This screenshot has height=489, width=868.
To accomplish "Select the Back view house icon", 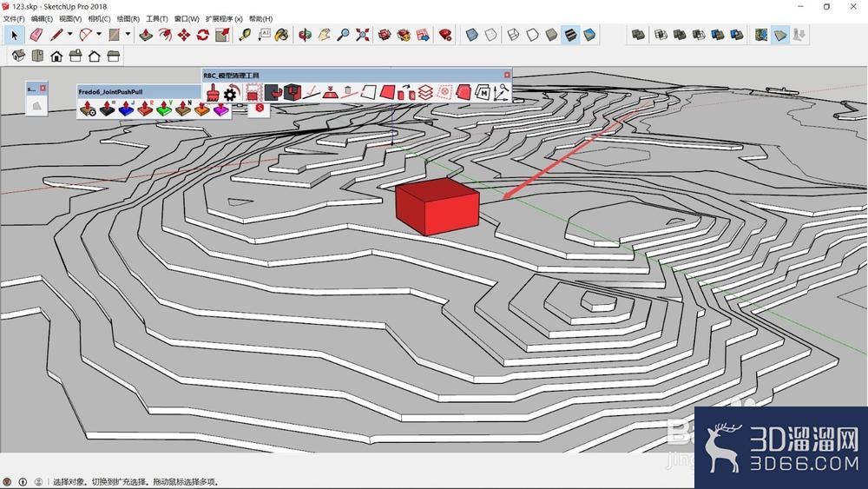I will coord(94,56).
